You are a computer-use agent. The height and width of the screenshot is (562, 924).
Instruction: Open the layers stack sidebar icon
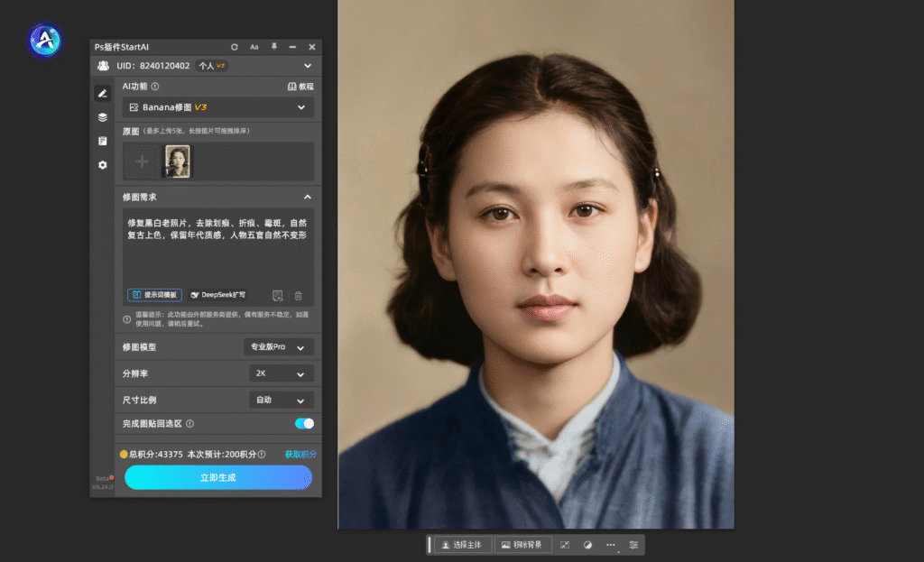(x=103, y=117)
